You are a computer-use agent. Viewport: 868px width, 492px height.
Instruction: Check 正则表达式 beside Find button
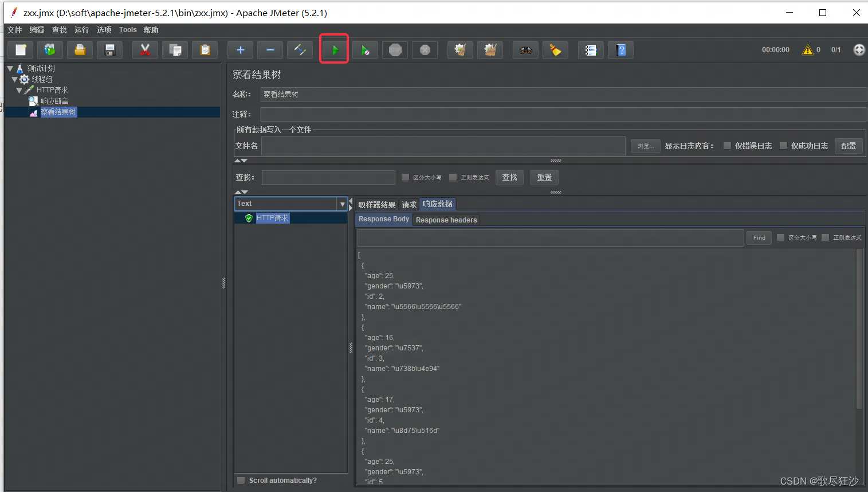825,237
